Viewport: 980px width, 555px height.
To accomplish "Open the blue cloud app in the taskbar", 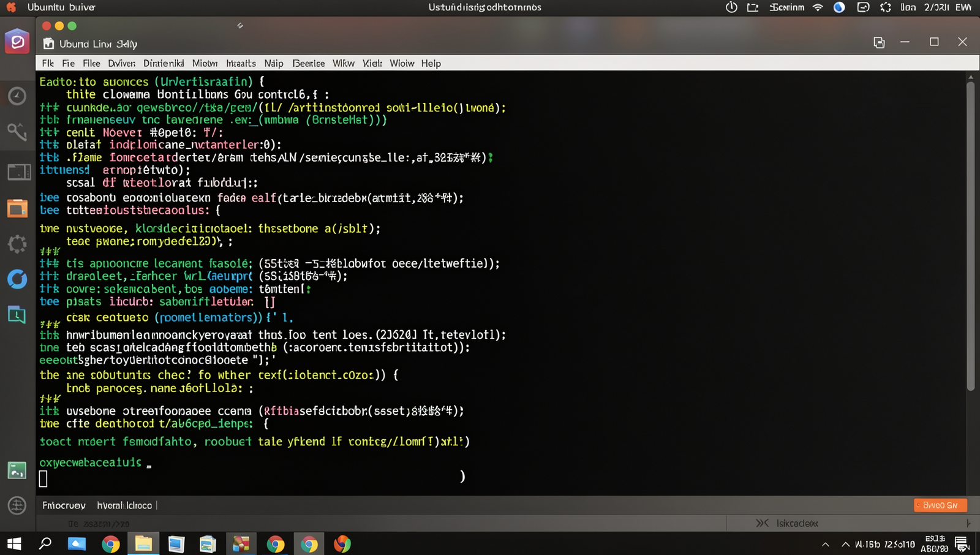I will [77, 544].
